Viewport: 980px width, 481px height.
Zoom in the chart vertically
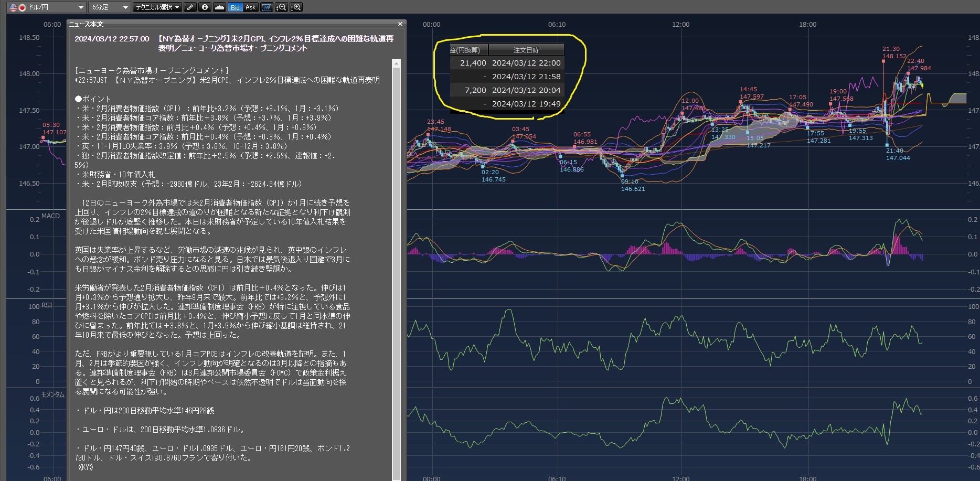296,7
